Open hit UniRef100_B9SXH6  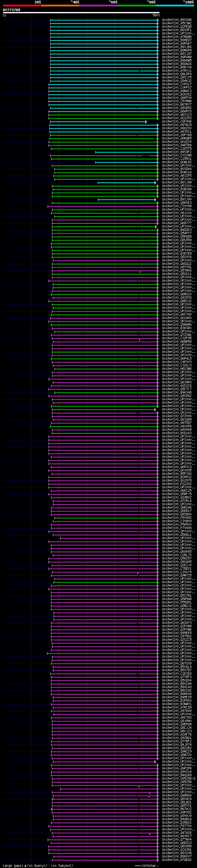[177, 20]
